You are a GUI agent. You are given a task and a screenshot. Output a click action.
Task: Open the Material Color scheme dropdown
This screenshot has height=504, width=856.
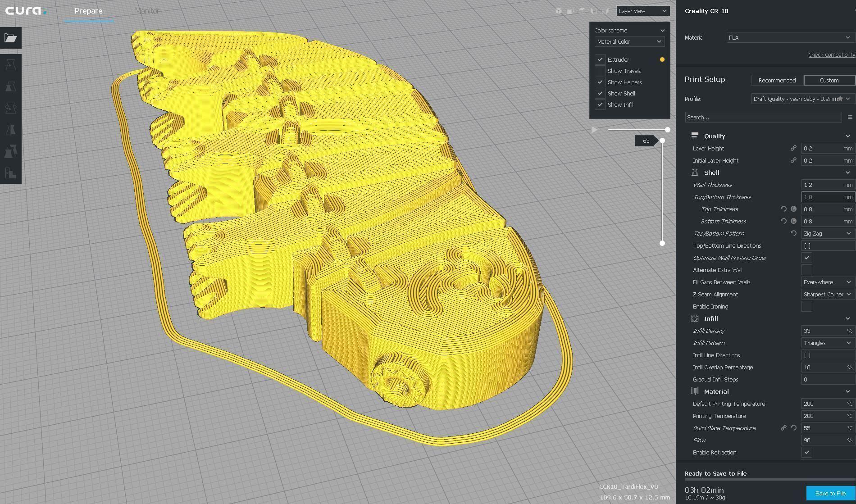(629, 41)
